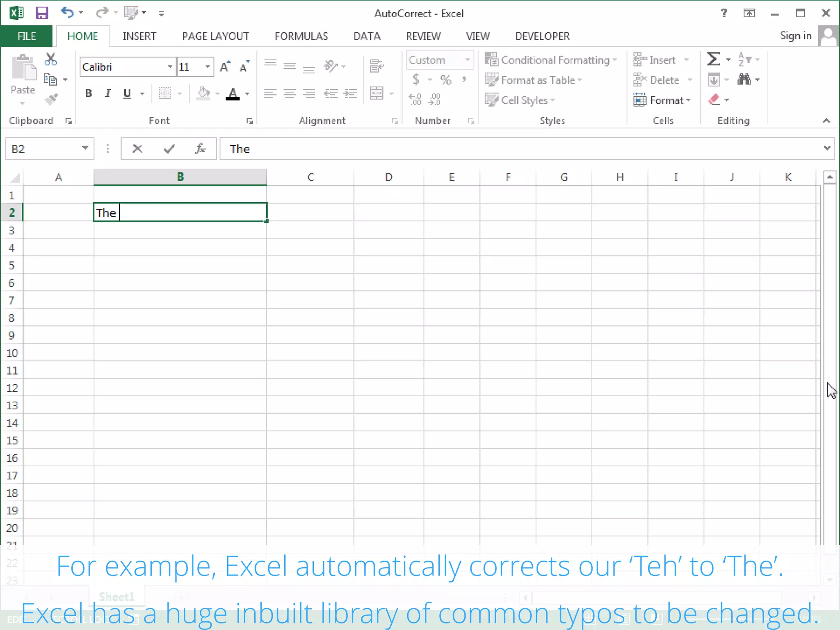
Task: Open the Font dialog launcher
Action: tap(249, 121)
